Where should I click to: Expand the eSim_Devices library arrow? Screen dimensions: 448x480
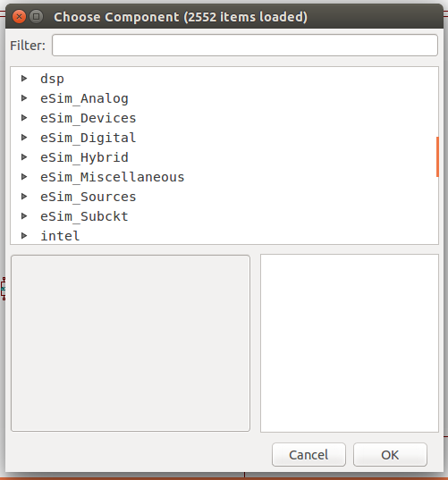24,118
